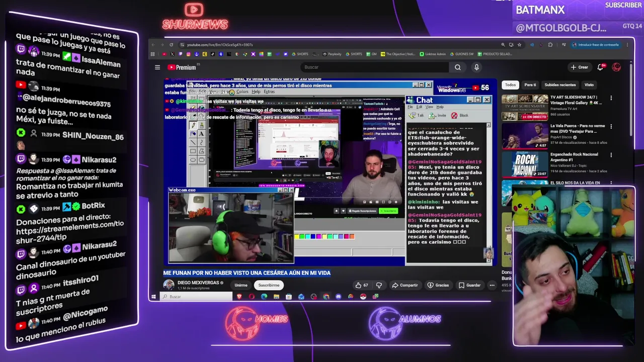The image size is (644, 362).
Task: Launch Brave browser from the taskbar
Action: click(x=239, y=297)
